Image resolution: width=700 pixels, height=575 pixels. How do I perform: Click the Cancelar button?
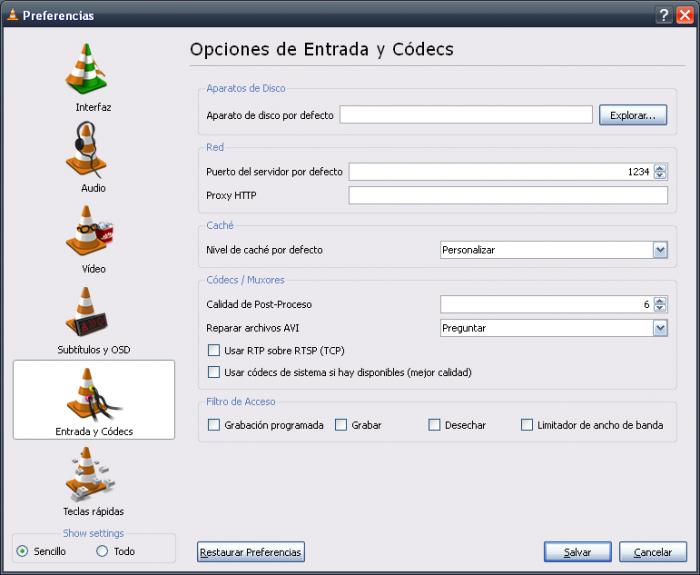pyautogui.click(x=653, y=552)
